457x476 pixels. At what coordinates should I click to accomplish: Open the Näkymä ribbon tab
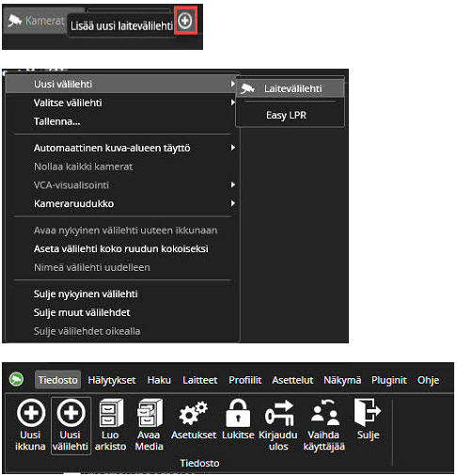click(342, 380)
